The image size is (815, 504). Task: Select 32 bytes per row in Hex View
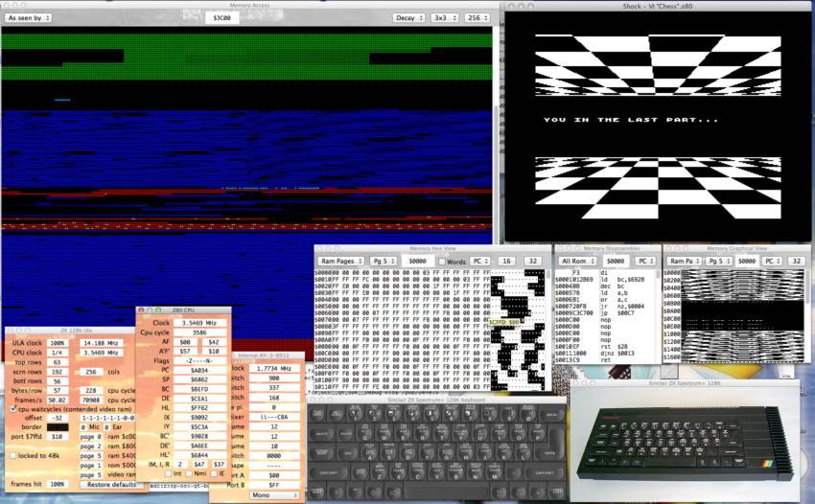[532, 261]
